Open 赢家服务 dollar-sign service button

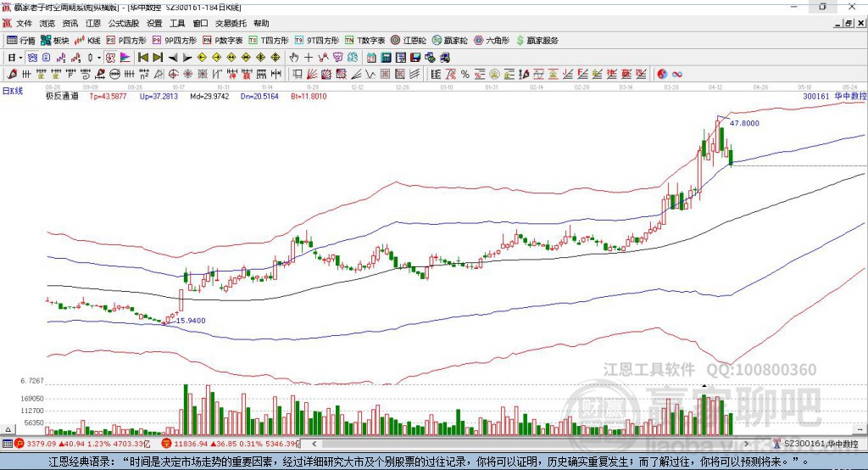537,41
